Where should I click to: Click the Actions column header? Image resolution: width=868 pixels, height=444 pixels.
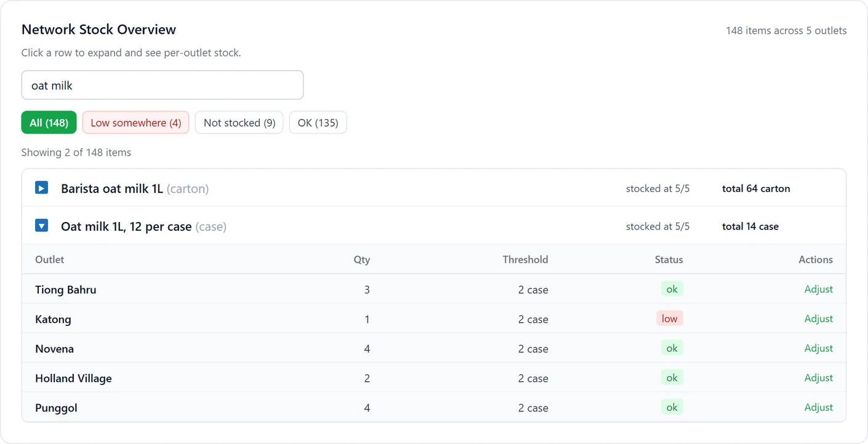pyautogui.click(x=816, y=260)
